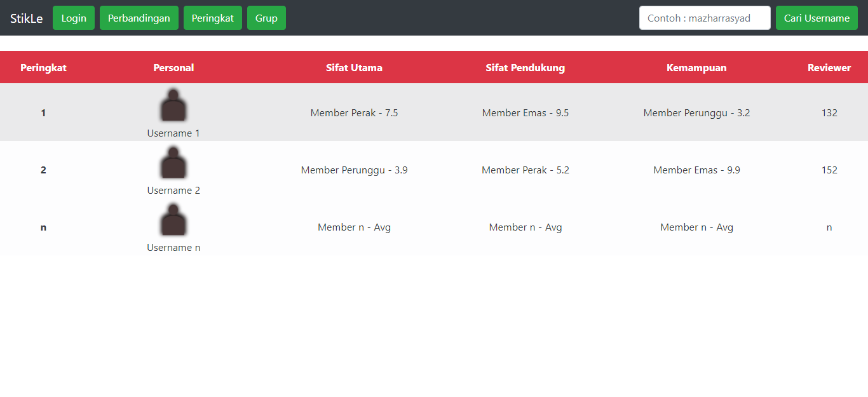Open the Grup page

266,18
